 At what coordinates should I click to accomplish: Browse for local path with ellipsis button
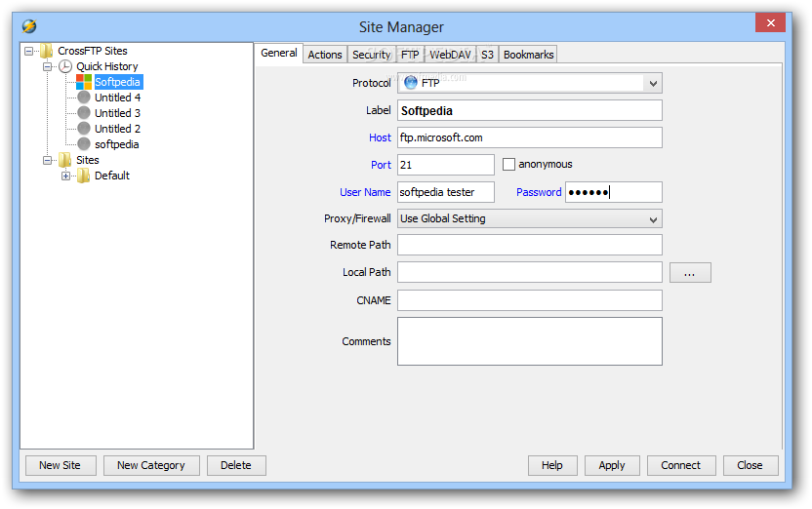(x=690, y=273)
